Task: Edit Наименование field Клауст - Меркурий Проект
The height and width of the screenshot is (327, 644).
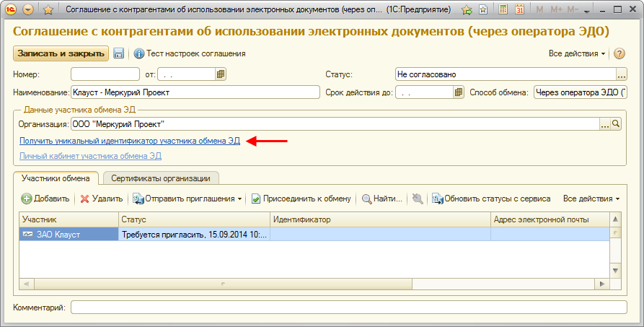Action: pyautogui.click(x=195, y=92)
